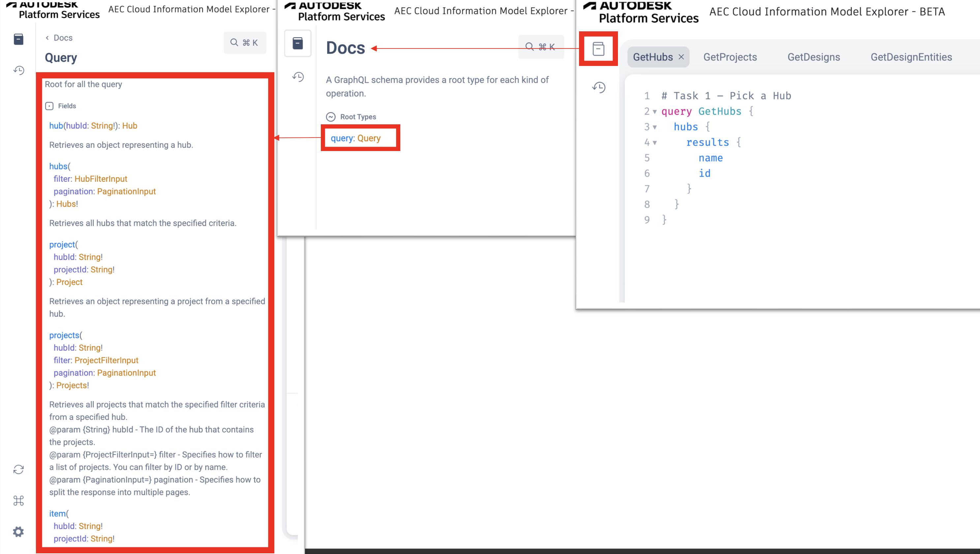The width and height of the screenshot is (980, 554).
Task: Open the search box in the Docs root panel
Action: (540, 47)
